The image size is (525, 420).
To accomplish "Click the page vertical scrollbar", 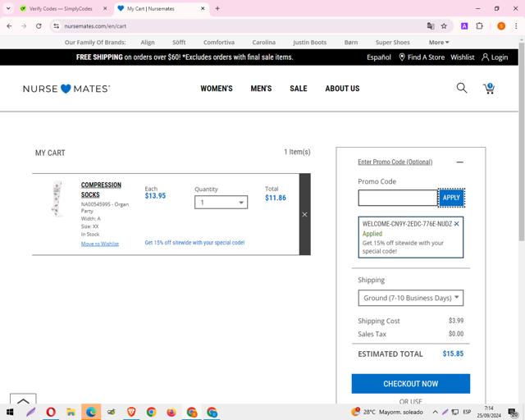I will coord(522,140).
